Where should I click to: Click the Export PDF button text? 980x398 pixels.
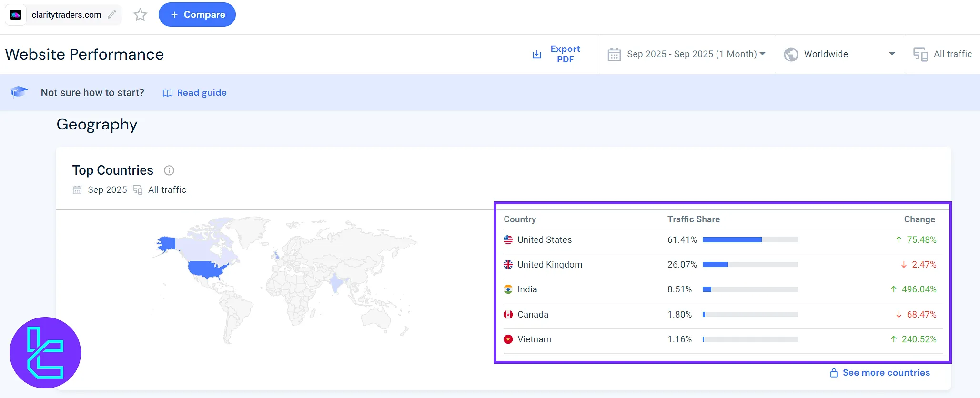pos(565,54)
